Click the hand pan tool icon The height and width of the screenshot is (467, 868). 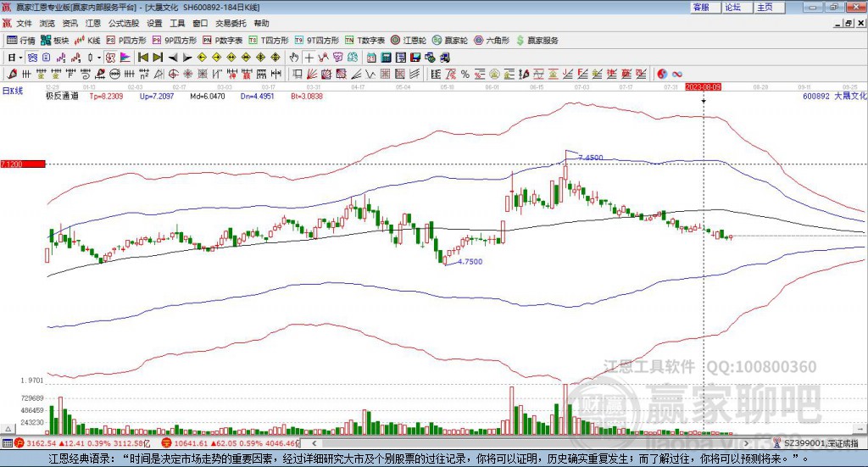[x=294, y=58]
